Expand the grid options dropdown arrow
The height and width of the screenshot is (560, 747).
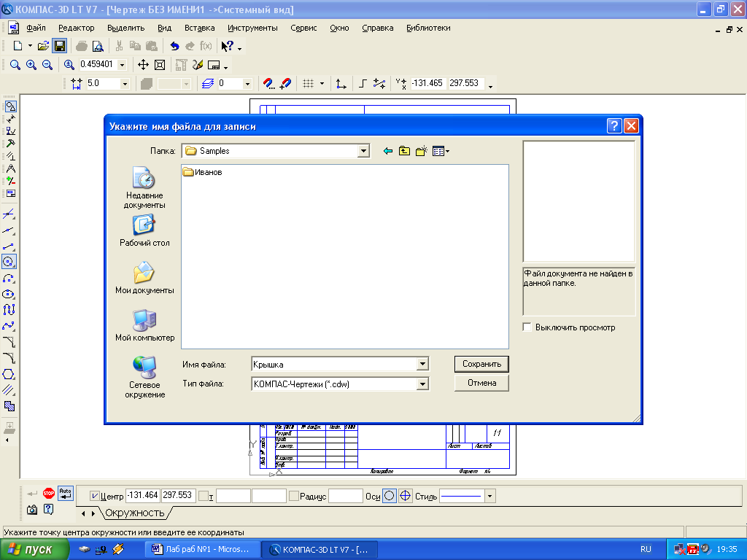[322, 84]
